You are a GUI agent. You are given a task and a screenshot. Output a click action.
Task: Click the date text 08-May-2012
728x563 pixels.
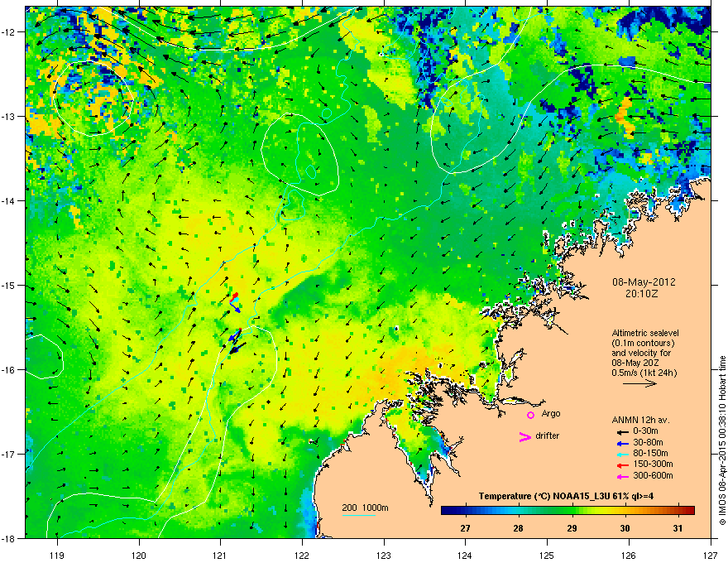click(x=644, y=282)
